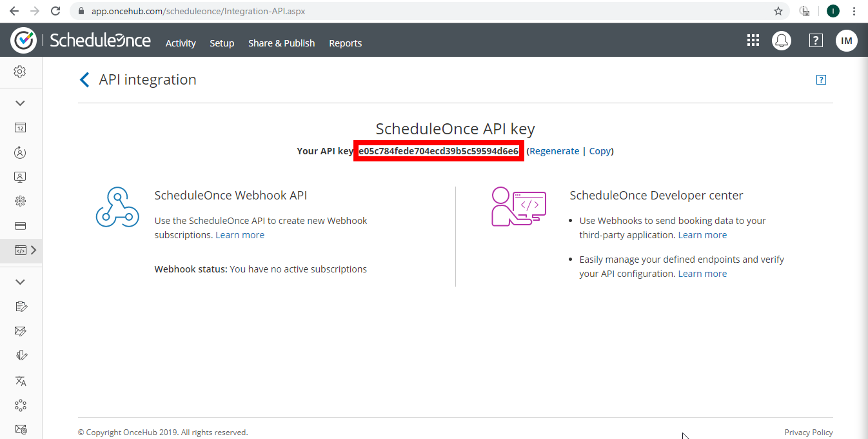Click Learn more under Webhook API

click(x=240, y=235)
